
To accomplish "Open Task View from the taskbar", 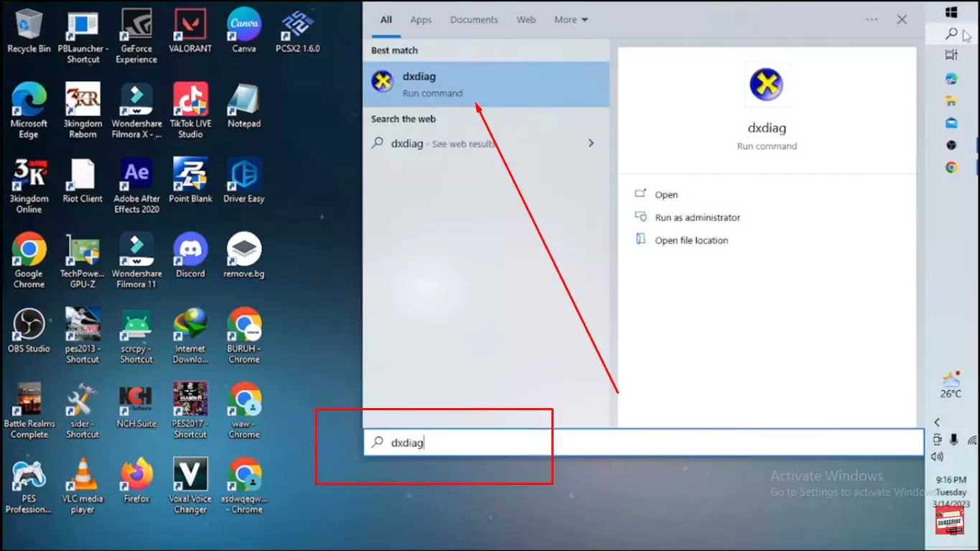I will coord(952,55).
